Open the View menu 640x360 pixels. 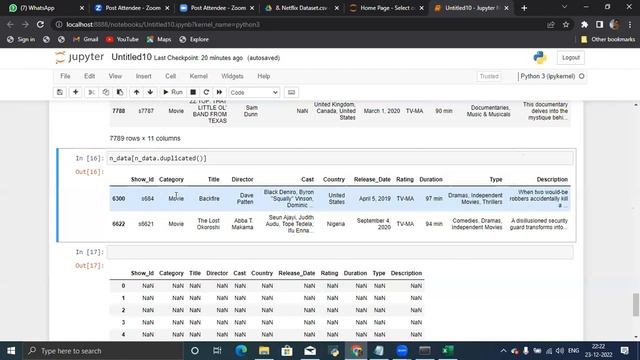115,76
